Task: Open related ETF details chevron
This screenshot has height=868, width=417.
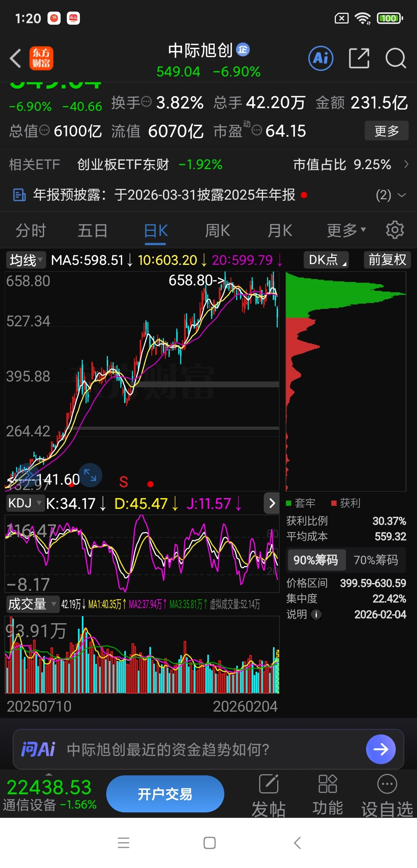Action: coord(406,164)
